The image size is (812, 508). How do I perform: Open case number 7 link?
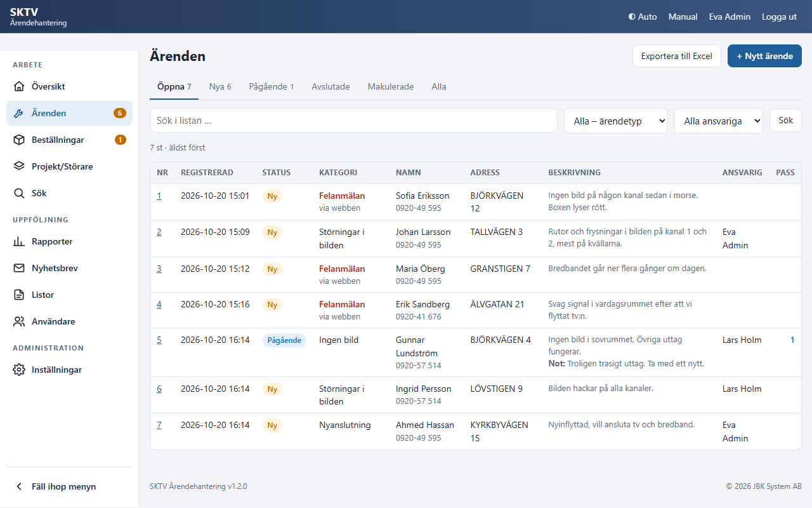(159, 425)
